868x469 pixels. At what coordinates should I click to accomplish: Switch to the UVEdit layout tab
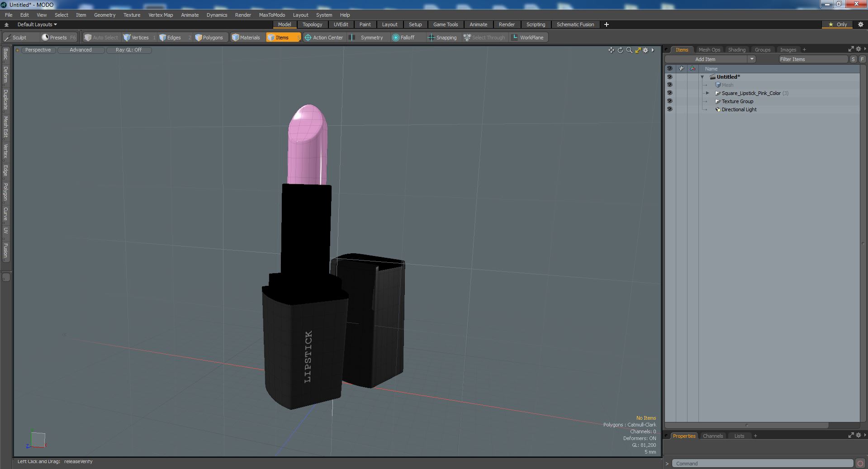click(x=341, y=24)
